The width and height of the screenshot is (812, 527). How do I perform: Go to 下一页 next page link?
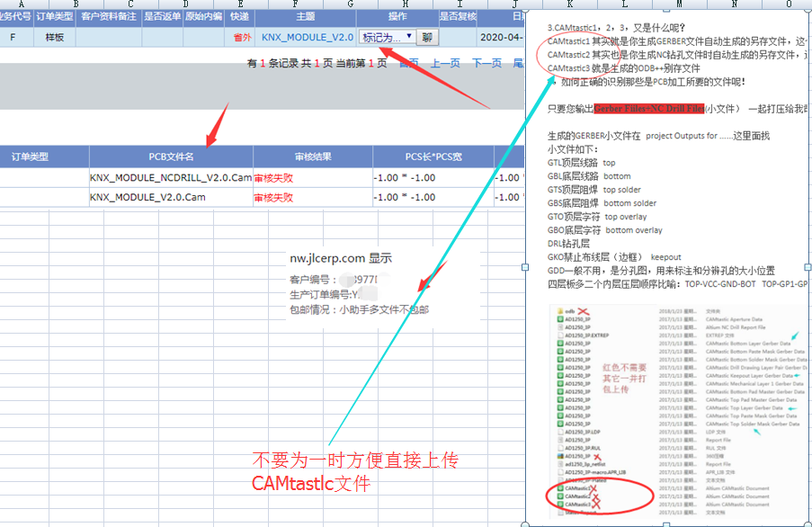486,63
